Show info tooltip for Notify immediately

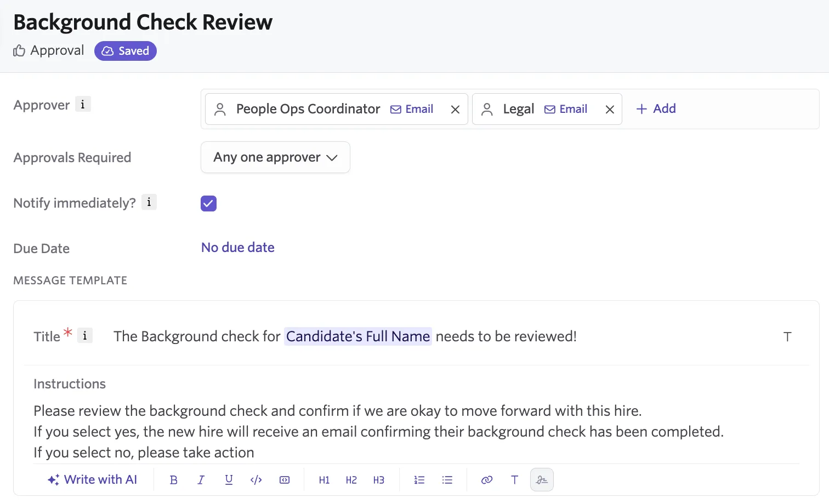pyautogui.click(x=149, y=202)
